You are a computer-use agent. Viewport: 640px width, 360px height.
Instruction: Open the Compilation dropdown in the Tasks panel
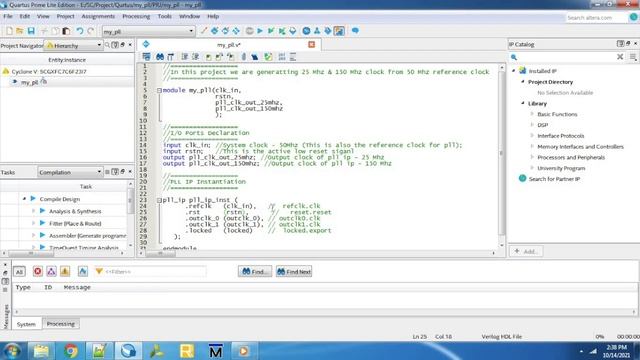click(70, 172)
